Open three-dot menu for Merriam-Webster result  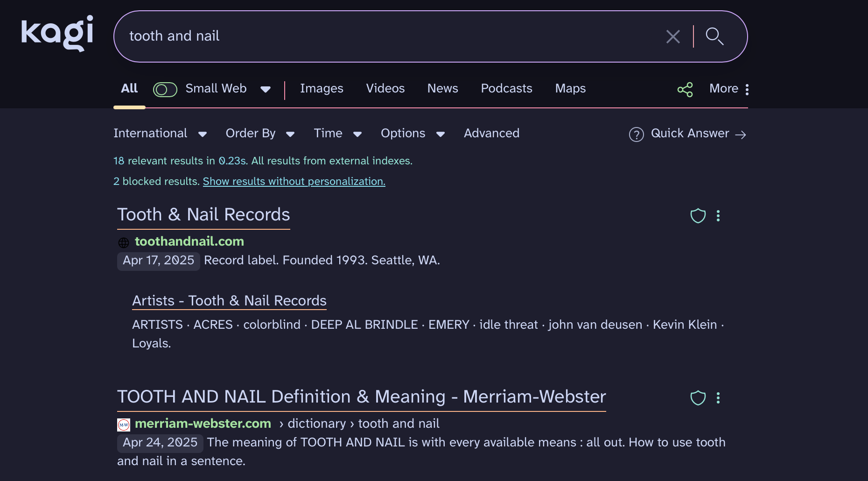[x=718, y=398]
